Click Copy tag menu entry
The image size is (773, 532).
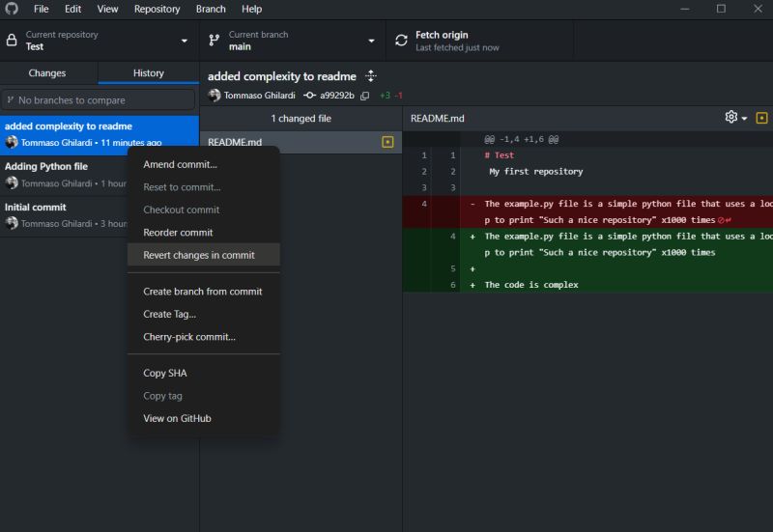click(204, 396)
